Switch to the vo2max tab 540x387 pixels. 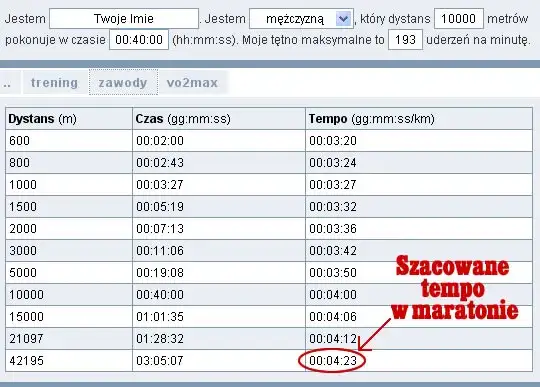pos(192,83)
